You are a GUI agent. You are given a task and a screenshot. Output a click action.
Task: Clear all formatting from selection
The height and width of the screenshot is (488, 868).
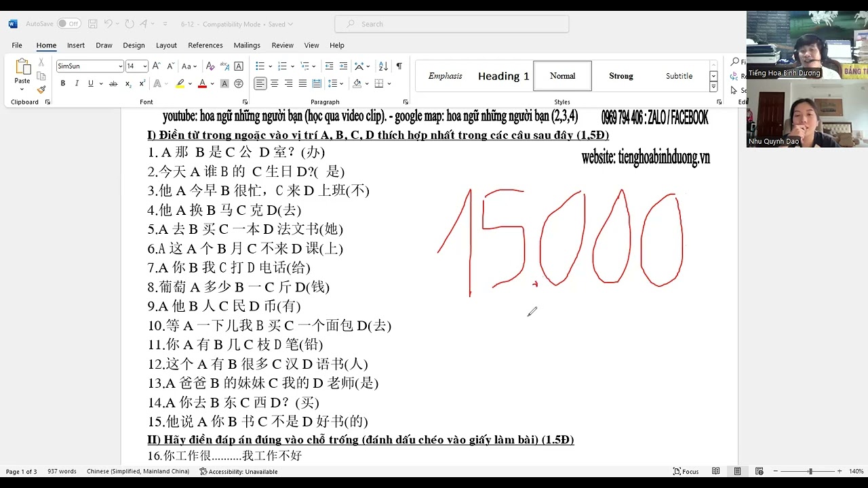click(210, 66)
